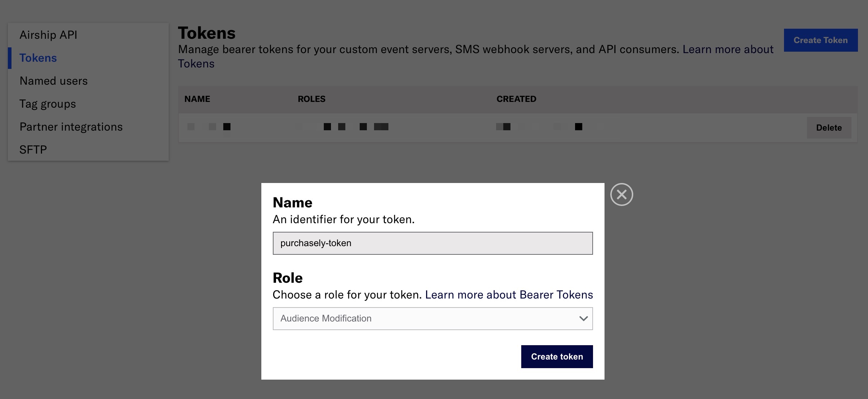Open Named users section
Screen dimensions: 868x399
(53, 81)
